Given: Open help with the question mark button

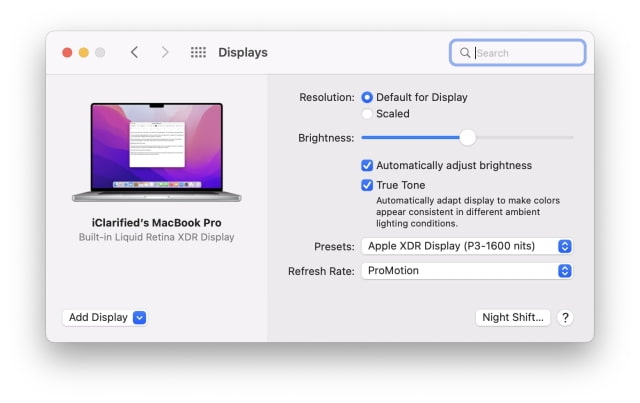Looking at the screenshot, I should click(565, 317).
